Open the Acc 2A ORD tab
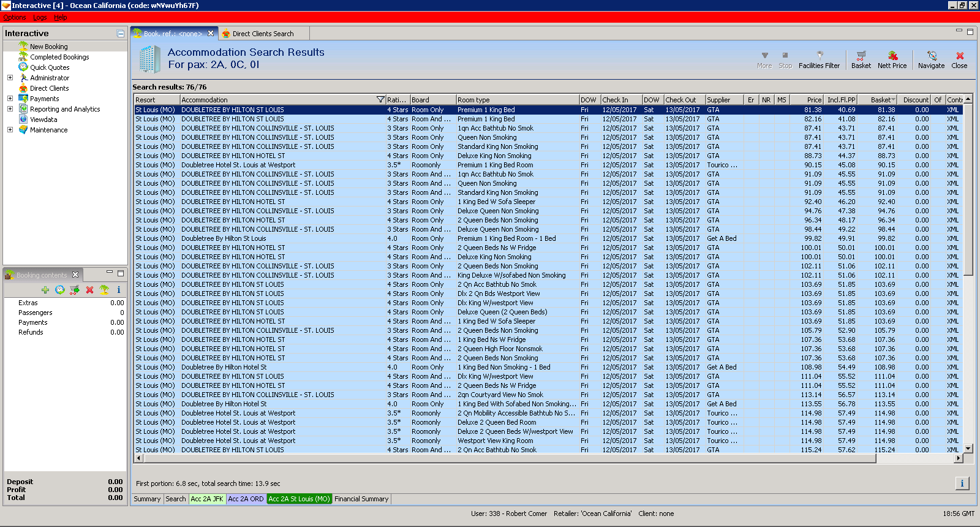This screenshot has height=527, width=980. tap(246, 499)
